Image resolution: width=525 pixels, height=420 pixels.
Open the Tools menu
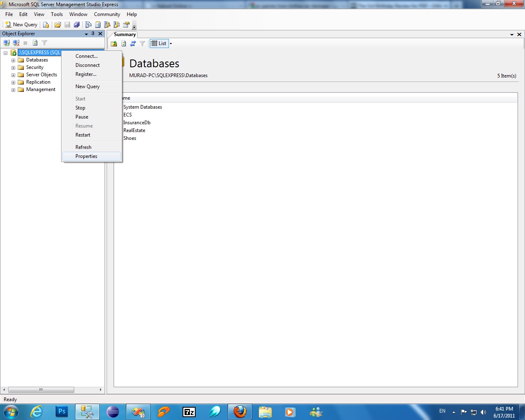point(57,14)
